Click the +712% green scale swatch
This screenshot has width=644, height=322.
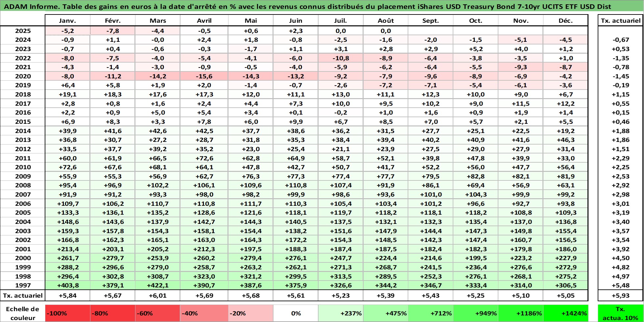pyautogui.click(x=431, y=313)
